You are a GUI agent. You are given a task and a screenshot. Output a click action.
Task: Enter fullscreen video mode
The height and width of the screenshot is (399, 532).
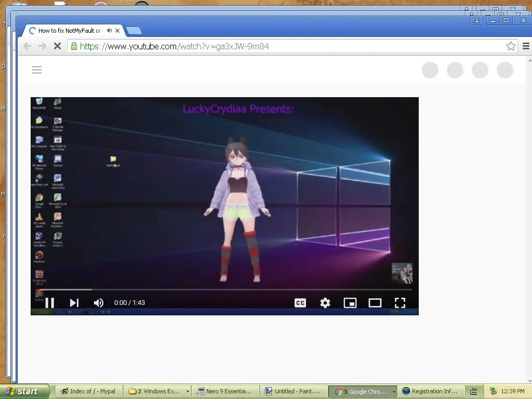(400, 303)
